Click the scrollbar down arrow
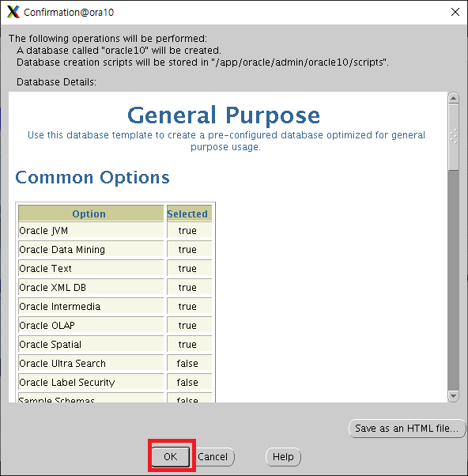The image size is (468, 476). [x=454, y=396]
